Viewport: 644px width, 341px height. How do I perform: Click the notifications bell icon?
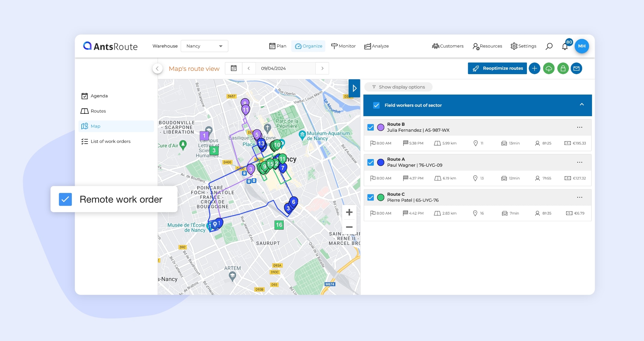pos(565,47)
